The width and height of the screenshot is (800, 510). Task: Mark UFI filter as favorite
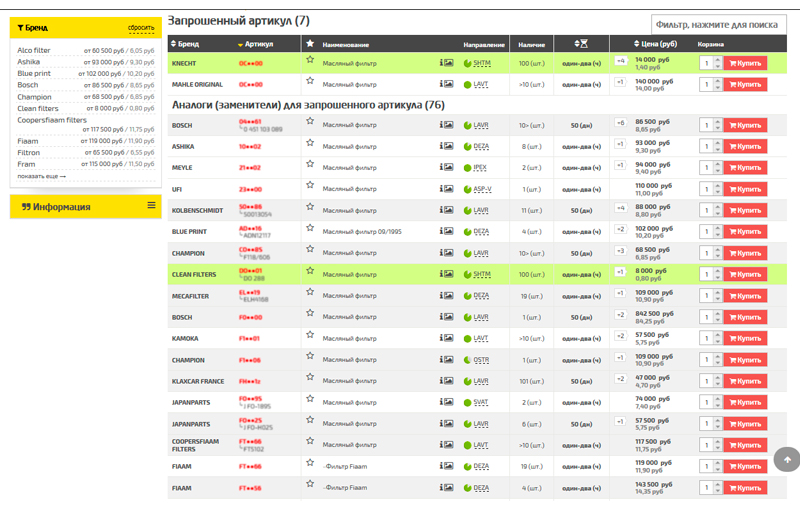coord(310,185)
